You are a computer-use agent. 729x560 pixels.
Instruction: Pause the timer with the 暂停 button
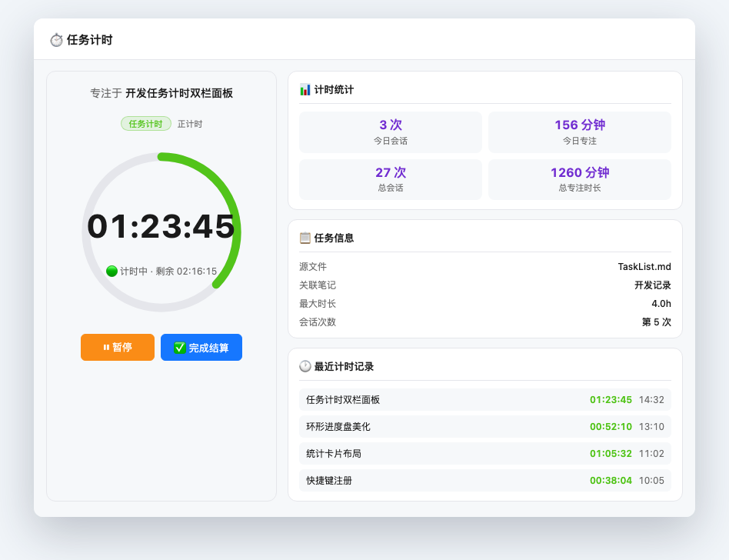(118, 348)
